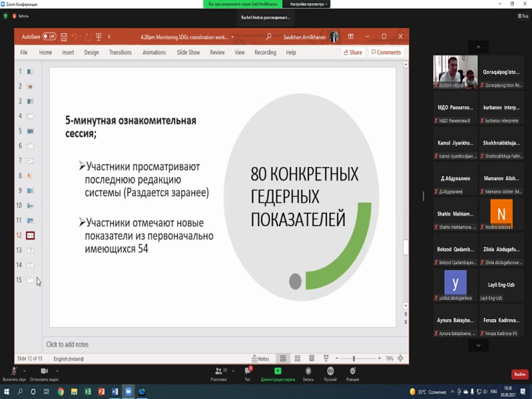Select slide 13 thumbnail in panel

coord(31,250)
